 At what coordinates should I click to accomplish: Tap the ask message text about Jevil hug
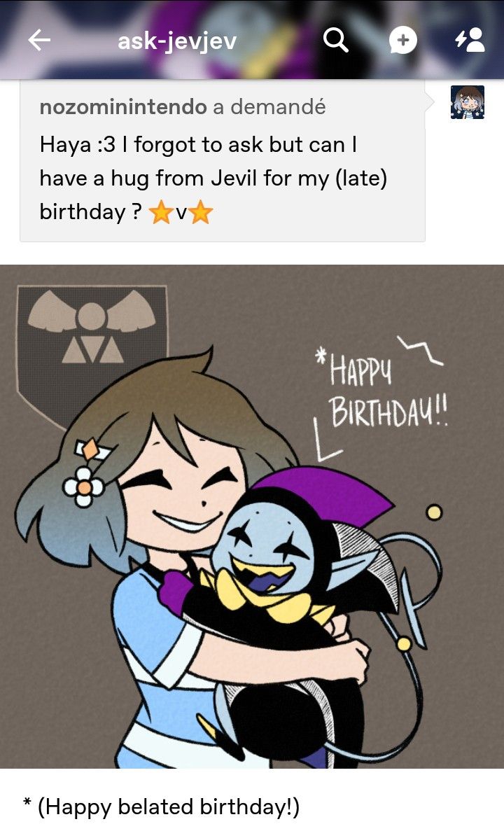pos(213,179)
